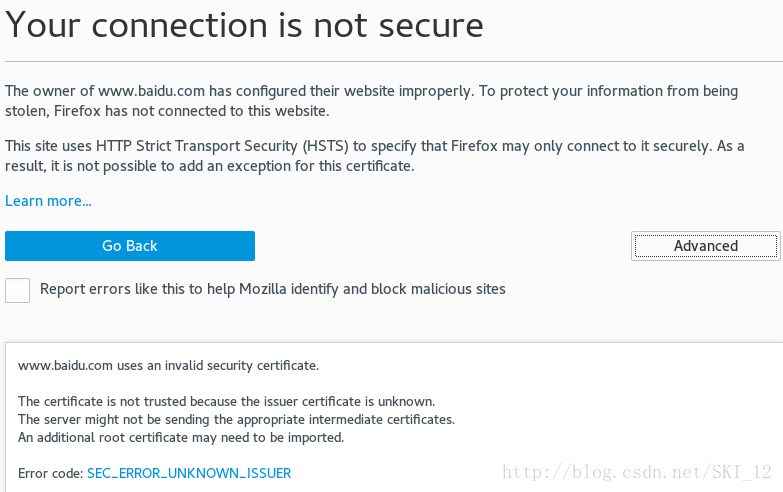Image resolution: width=783 pixels, height=492 pixels.
Task: Click 'www.baidu.com uses an invalid security certificate' text
Action: click(x=168, y=365)
